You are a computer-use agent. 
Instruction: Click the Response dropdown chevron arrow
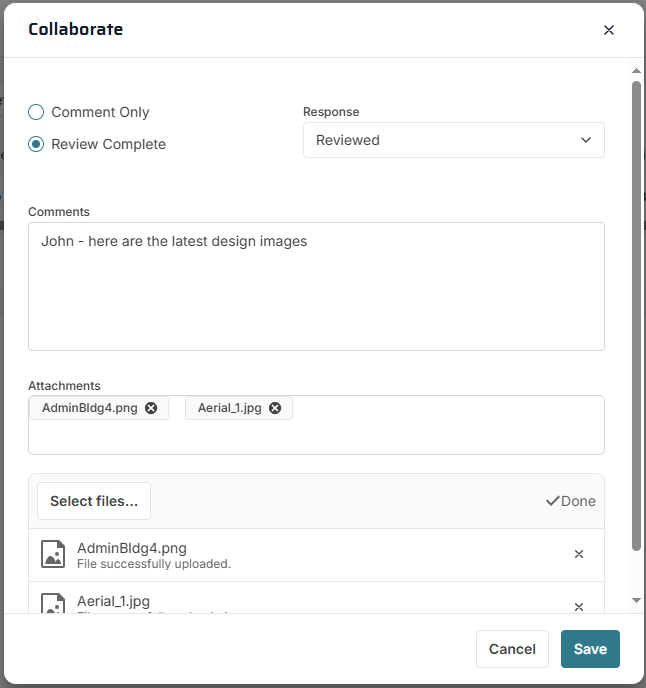coord(586,140)
